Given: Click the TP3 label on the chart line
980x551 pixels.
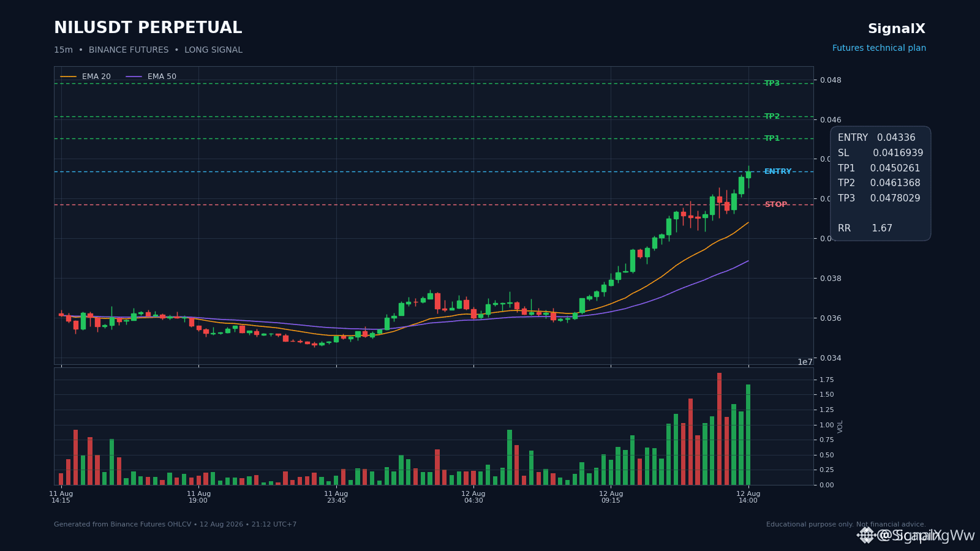Looking at the screenshot, I should [772, 83].
